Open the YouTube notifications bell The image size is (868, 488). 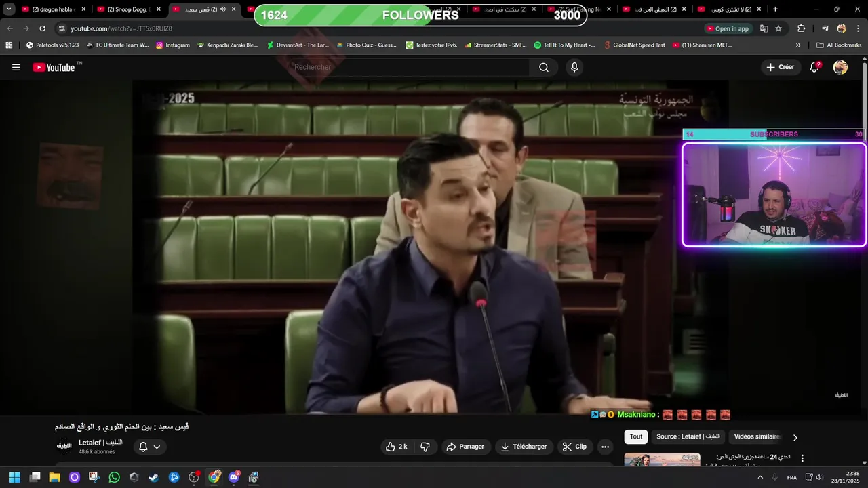pyautogui.click(x=815, y=67)
